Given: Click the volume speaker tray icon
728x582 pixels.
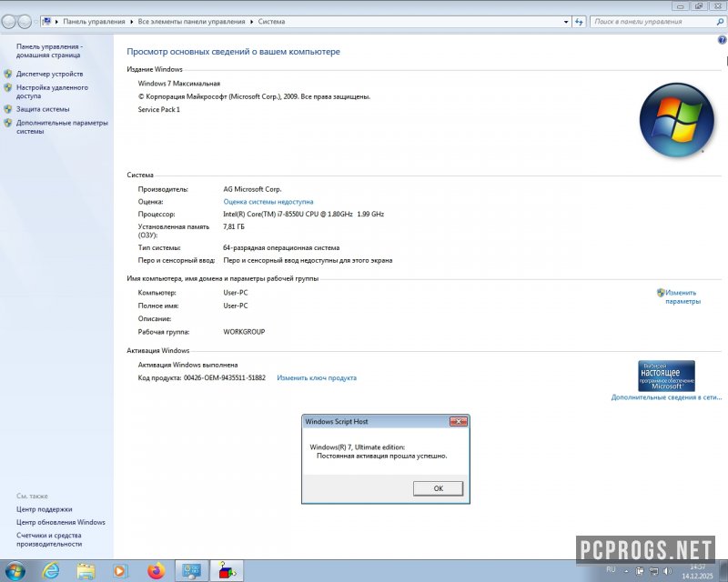Looking at the screenshot, I should click(668, 571).
